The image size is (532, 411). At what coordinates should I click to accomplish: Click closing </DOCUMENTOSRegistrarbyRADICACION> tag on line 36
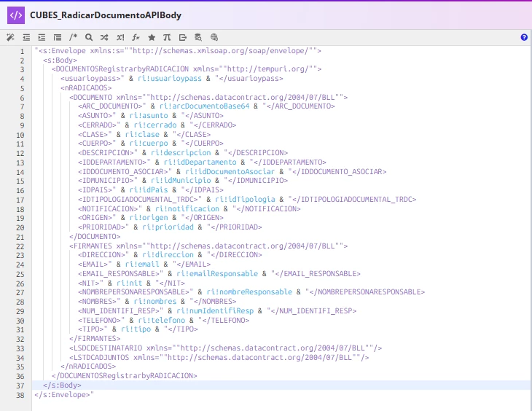coord(125,376)
